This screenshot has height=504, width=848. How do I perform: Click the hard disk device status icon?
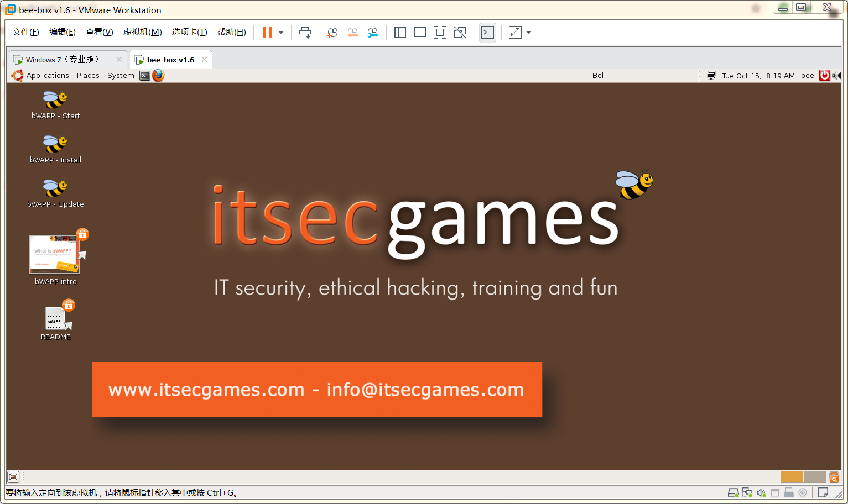coord(733,492)
